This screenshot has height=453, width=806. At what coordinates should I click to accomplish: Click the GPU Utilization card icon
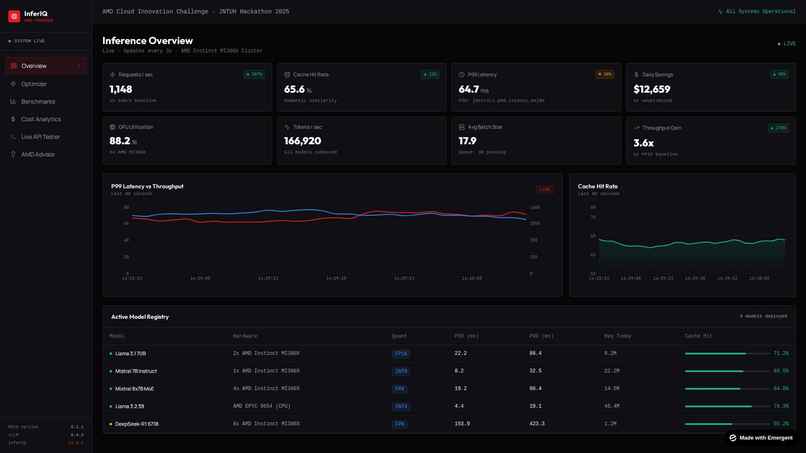click(113, 127)
